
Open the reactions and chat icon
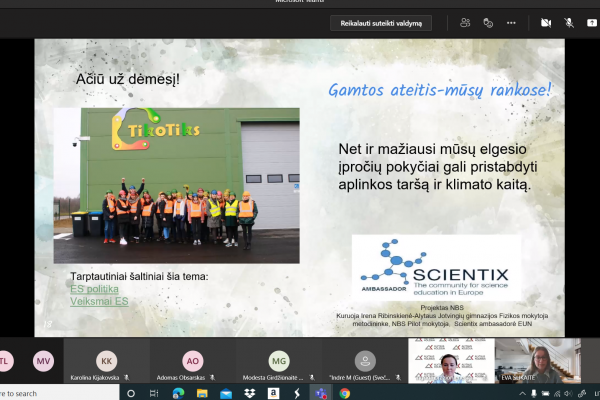click(x=488, y=23)
